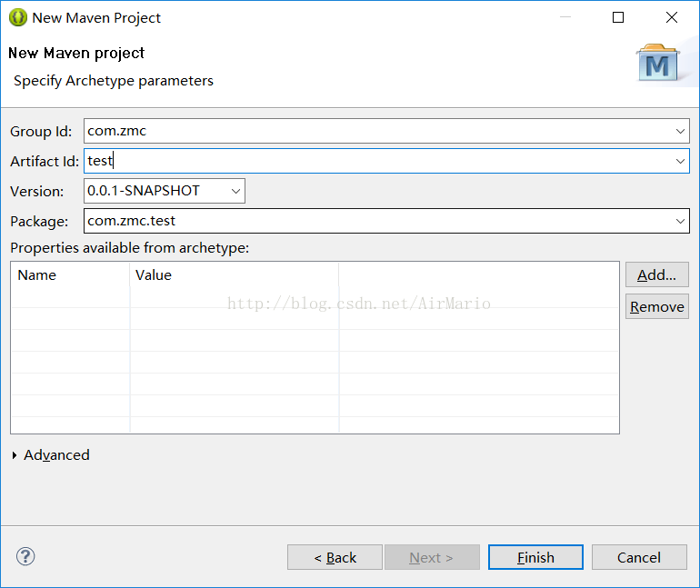Viewport: 700px width, 588px height.
Task: Click the 'Artifact Id:' label
Action: tap(45, 162)
